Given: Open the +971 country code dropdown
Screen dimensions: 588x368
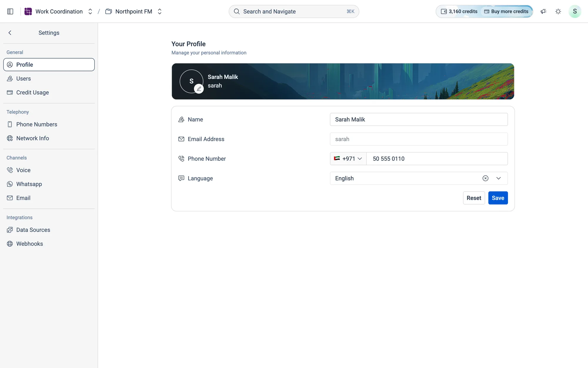Looking at the screenshot, I should tap(348, 158).
